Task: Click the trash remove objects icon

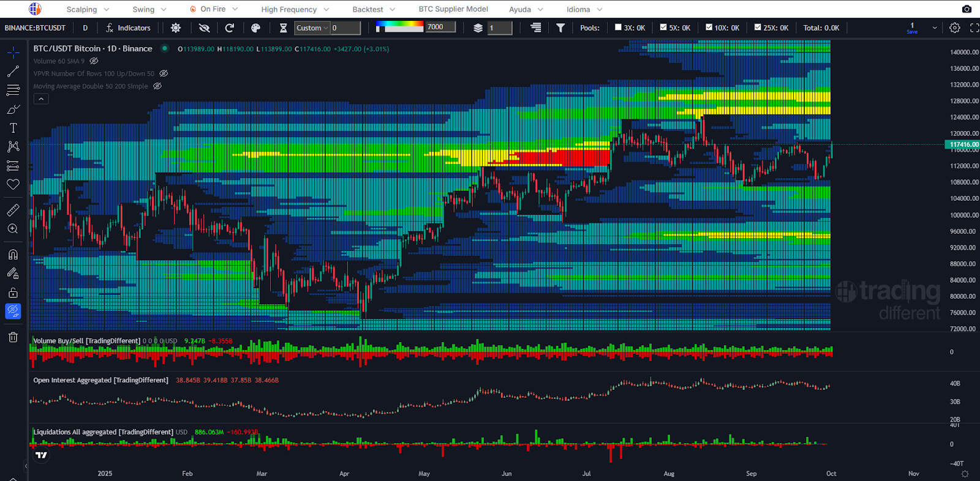Action: [x=13, y=337]
